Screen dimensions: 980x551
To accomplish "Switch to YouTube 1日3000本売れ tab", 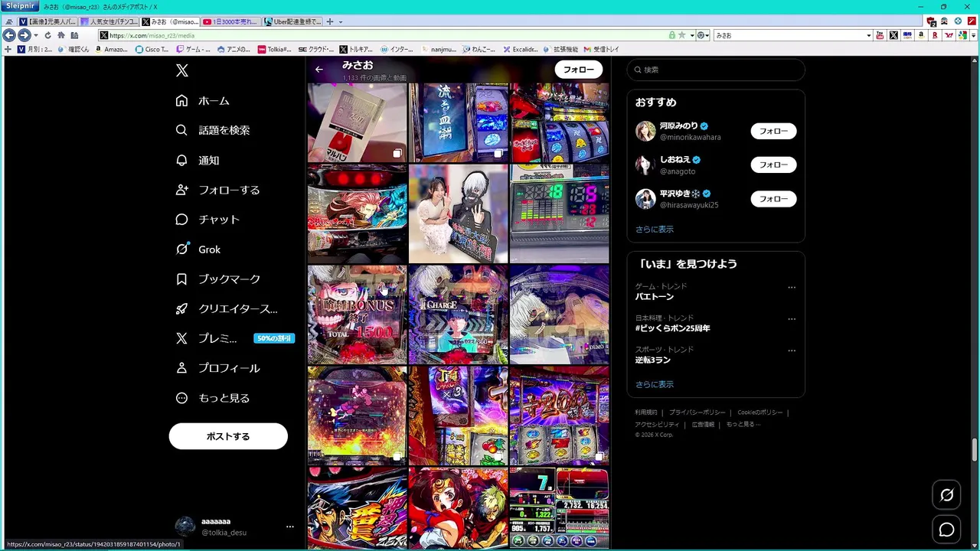I will (x=231, y=21).
